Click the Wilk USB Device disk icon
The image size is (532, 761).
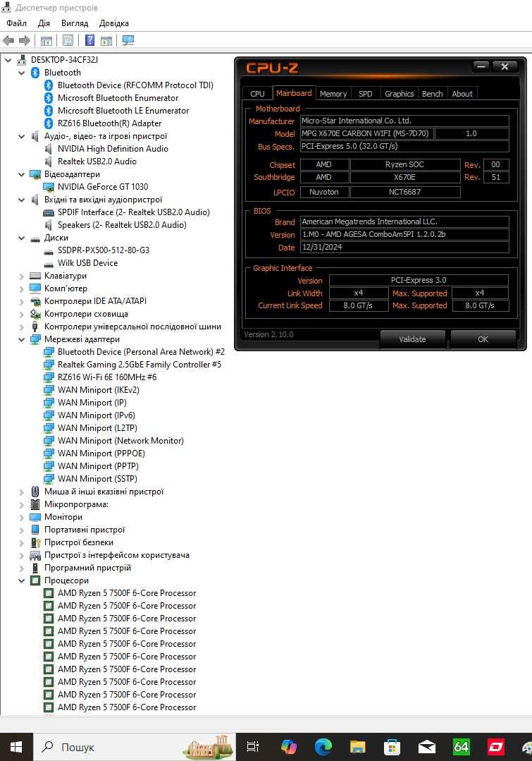coord(49,264)
